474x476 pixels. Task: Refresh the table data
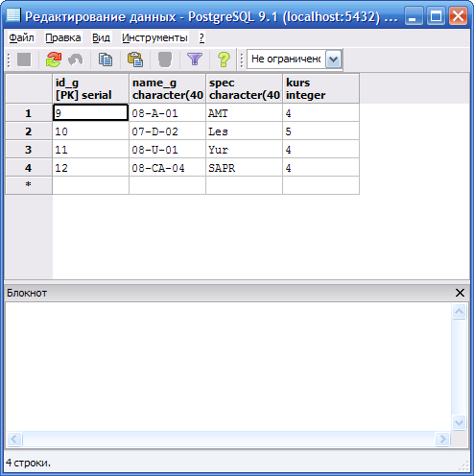(54, 59)
